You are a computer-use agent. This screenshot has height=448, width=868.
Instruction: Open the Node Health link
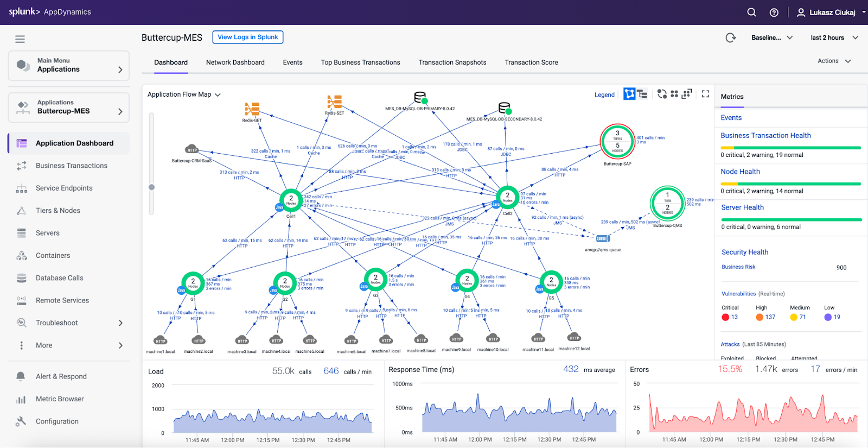pyautogui.click(x=740, y=172)
